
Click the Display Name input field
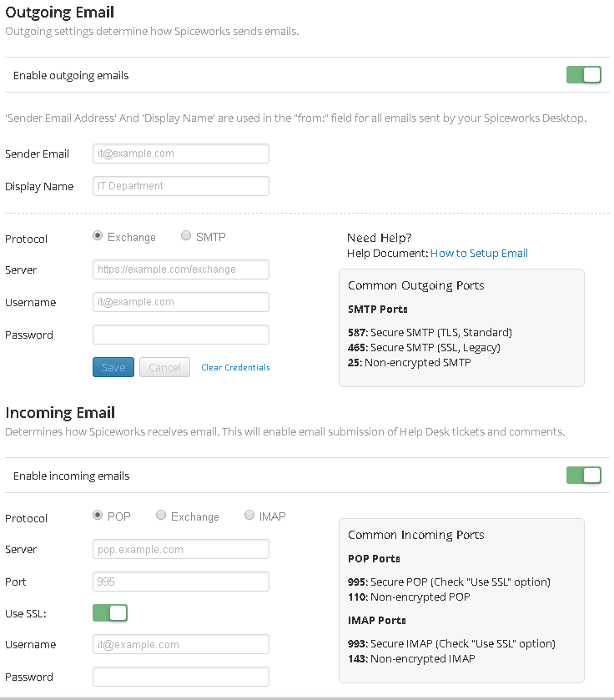[x=180, y=186]
